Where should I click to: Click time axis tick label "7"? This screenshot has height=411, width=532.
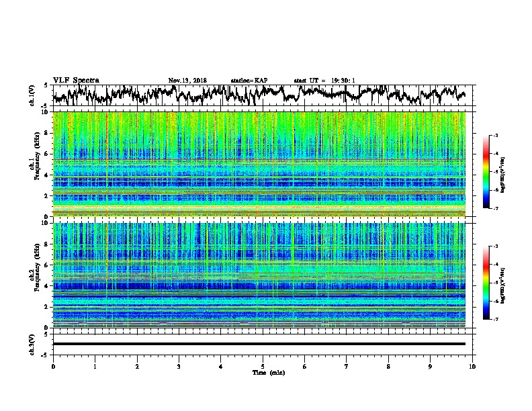[347, 367]
